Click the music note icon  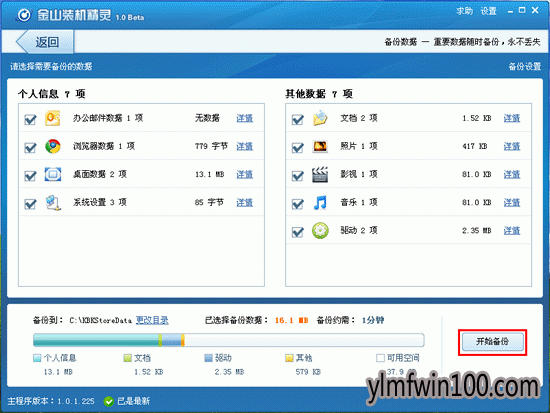(x=320, y=202)
